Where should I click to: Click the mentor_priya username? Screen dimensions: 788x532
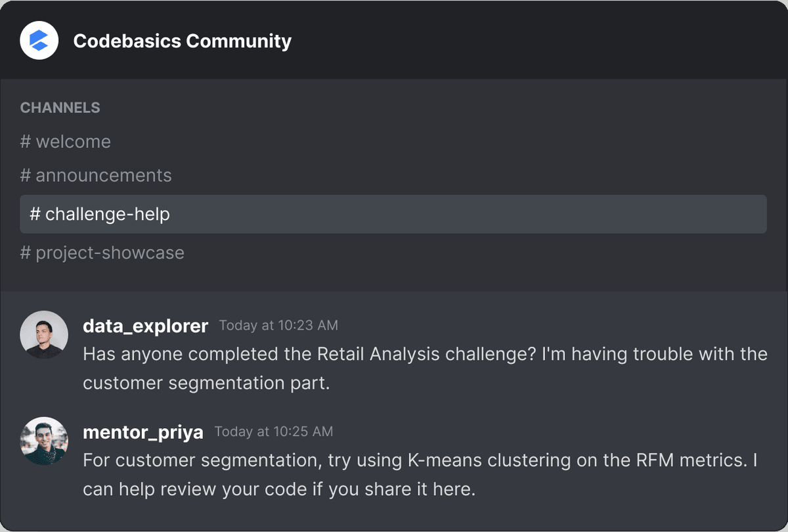pyautogui.click(x=143, y=432)
